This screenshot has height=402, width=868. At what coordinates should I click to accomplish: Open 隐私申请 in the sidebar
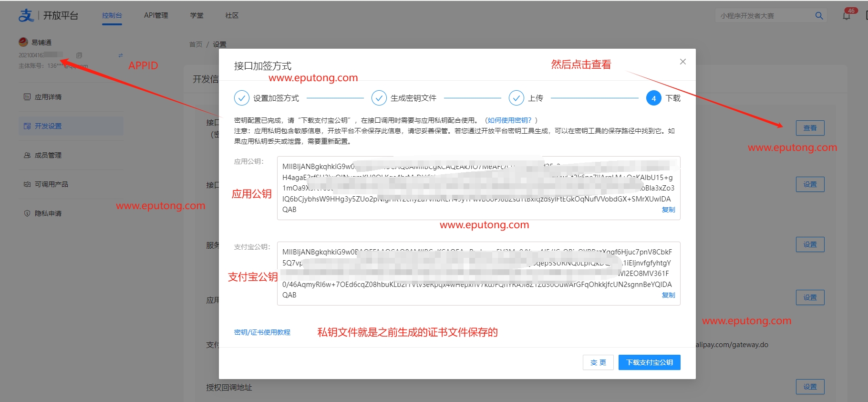click(71, 213)
